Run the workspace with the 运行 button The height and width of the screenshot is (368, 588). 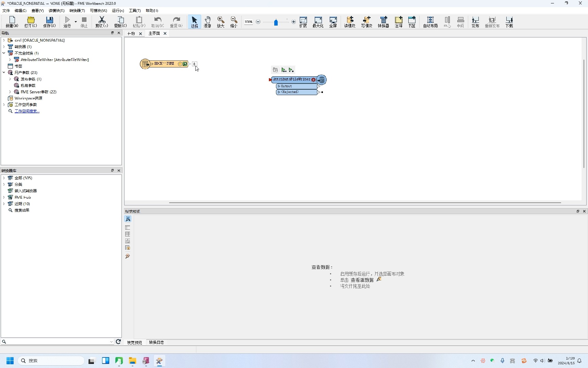point(67,22)
